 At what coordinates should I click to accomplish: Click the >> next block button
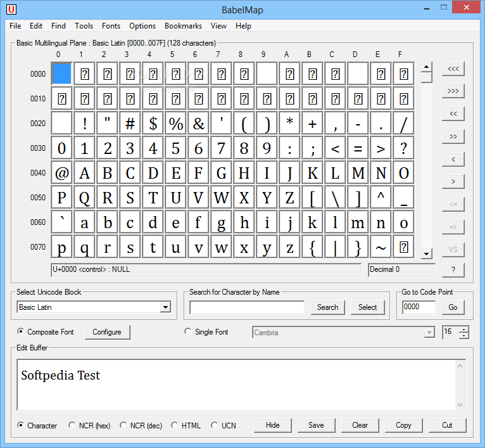point(453,136)
